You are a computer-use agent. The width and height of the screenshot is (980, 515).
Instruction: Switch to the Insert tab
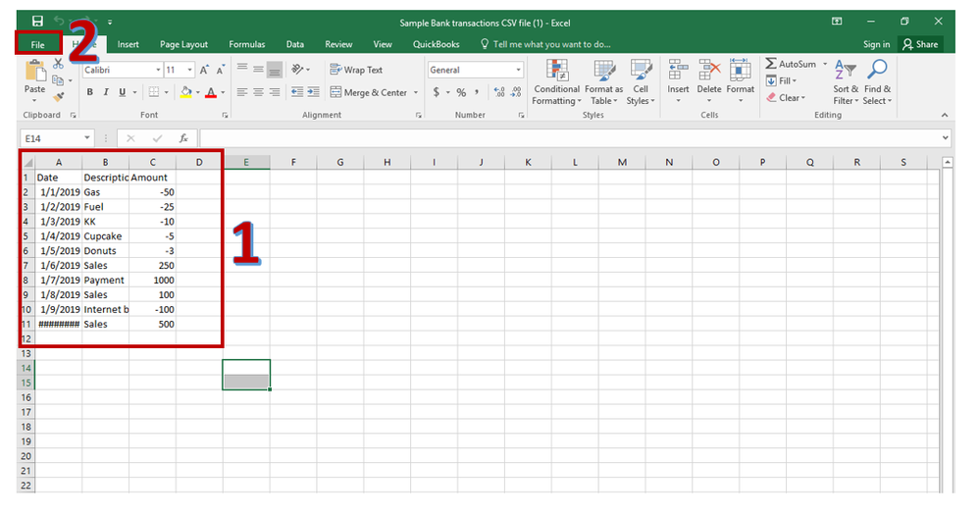point(129,44)
